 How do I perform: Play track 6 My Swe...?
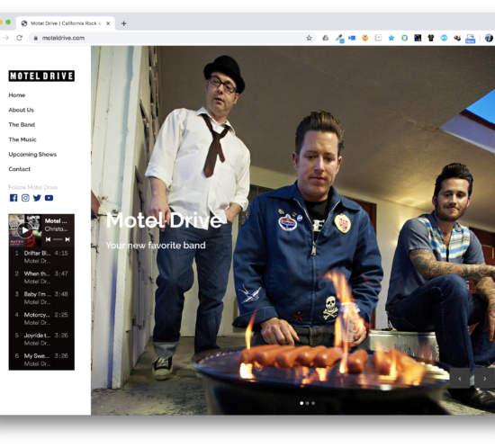[41, 359]
